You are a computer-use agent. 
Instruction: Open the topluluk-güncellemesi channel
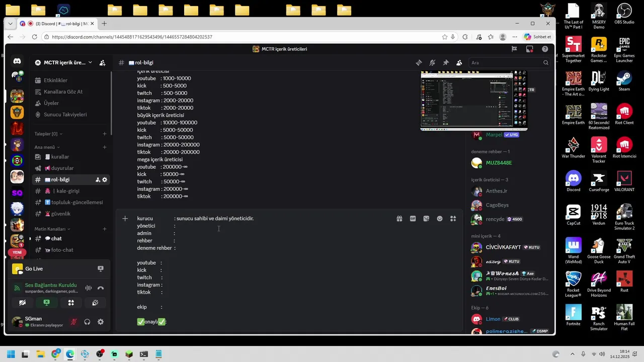pos(70,203)
